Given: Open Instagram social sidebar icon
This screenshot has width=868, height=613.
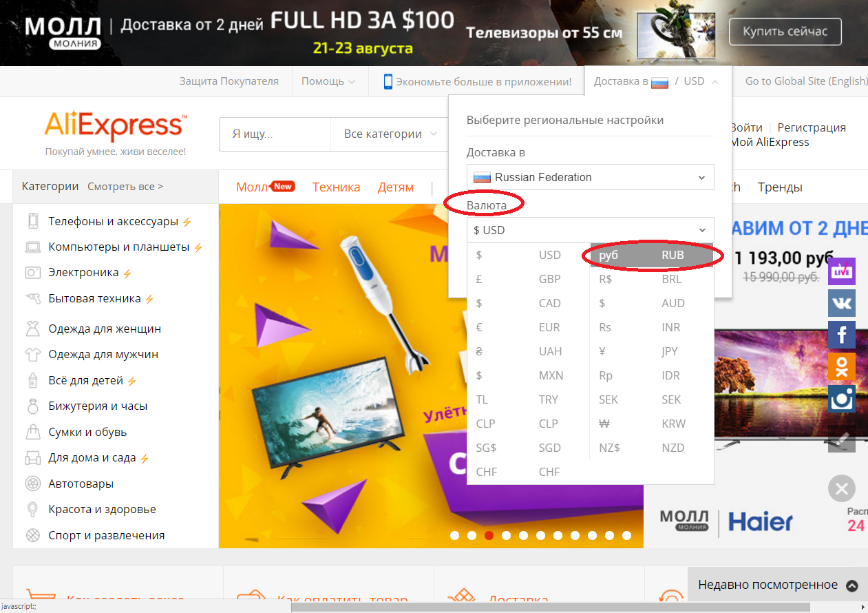Looking at the screenshot, I should [x=841, y=399].
